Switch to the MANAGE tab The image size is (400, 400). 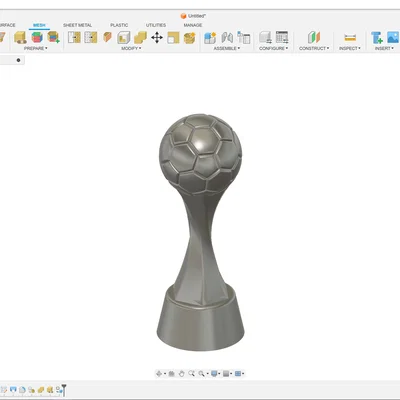[x=193, y=25]
